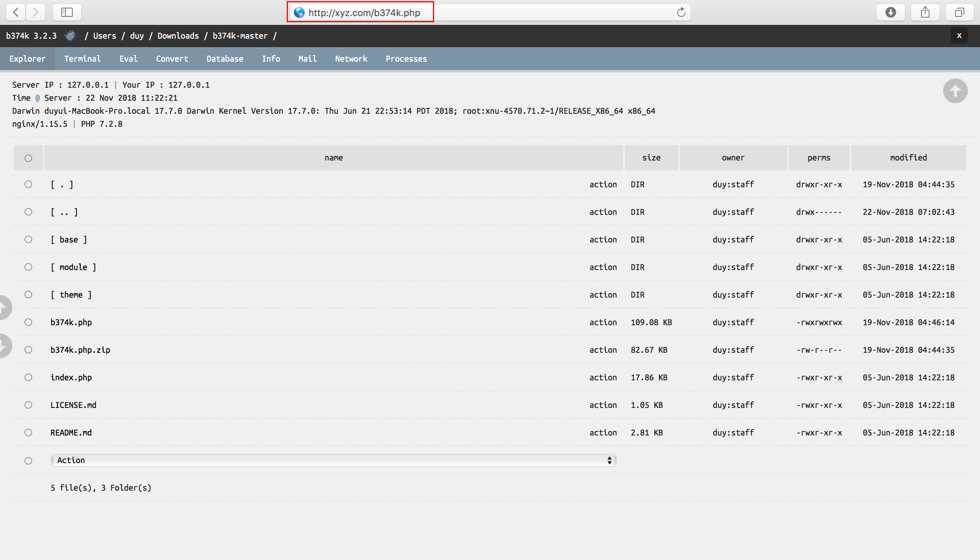
Task: Open action menu for the theme folder
Action: 603,295
